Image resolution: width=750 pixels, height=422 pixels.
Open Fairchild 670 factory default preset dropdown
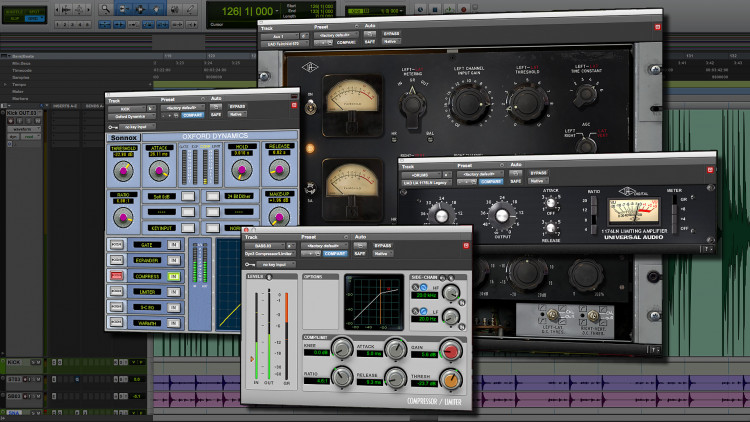(336, 35)
